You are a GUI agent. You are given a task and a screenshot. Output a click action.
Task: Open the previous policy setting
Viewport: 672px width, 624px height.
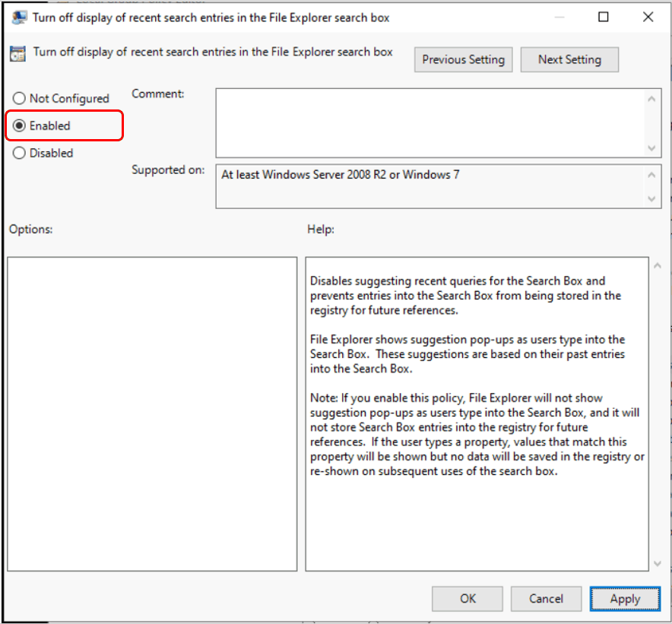point(463,59)
